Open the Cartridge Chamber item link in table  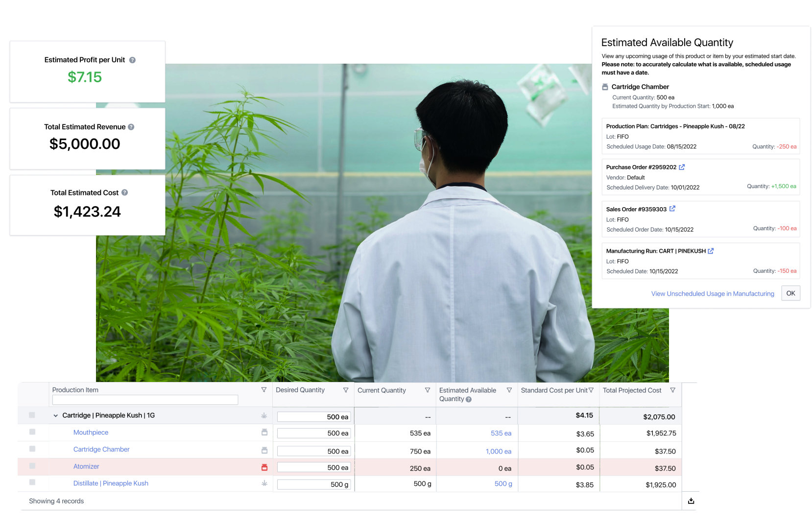101,450
